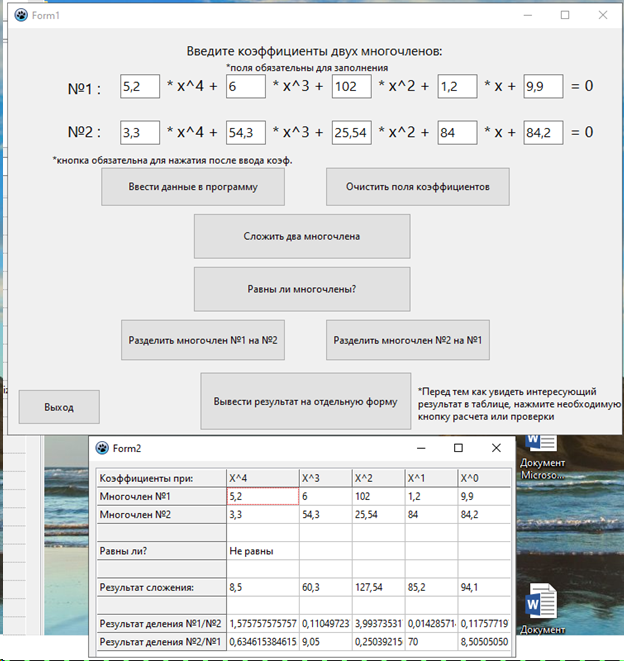The width and height of the screenshot is (624, 661).
Task: Select the Результат деления №2/№1 row header
Action: click(161, 642)
